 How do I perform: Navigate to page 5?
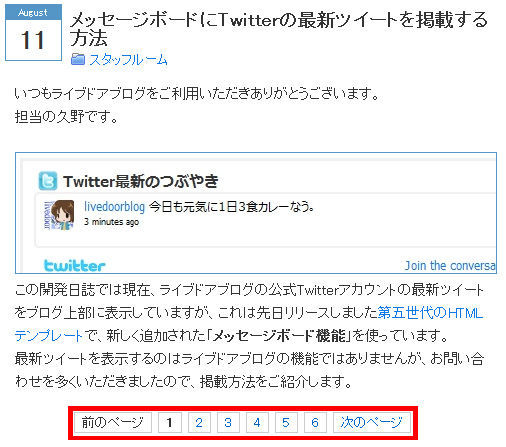click(x=286, y=423)
